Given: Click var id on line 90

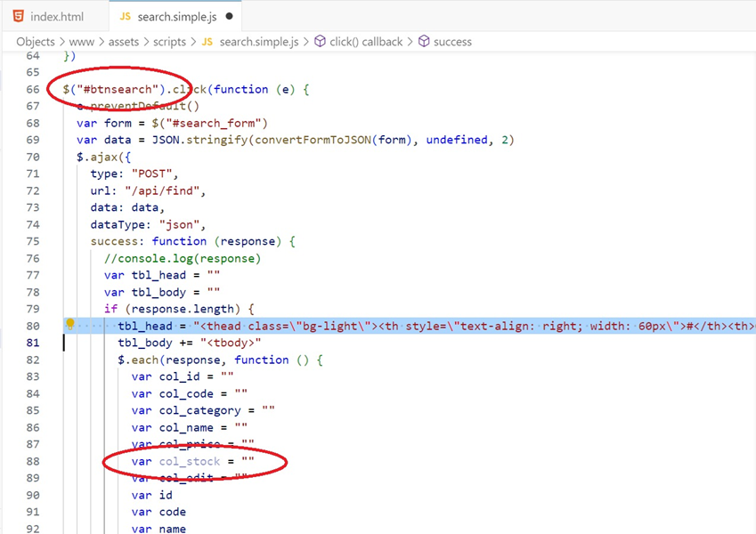Looking at the screenshot, I should point(151,496).
